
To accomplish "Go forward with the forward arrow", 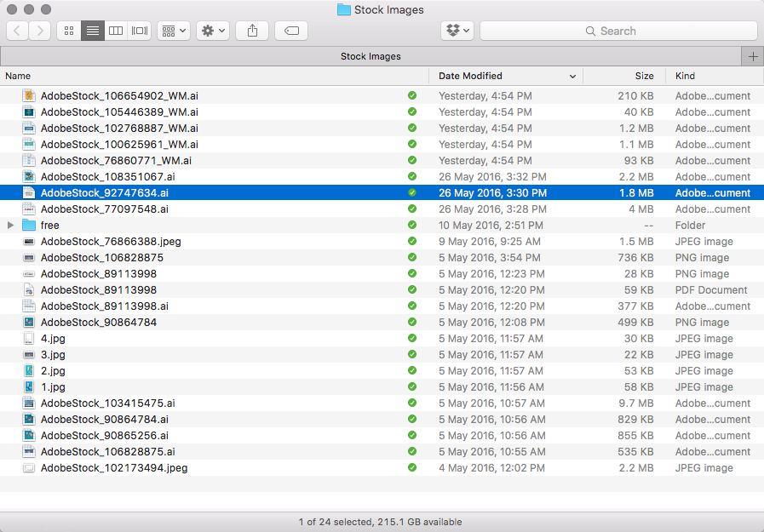I will point(40,31).
